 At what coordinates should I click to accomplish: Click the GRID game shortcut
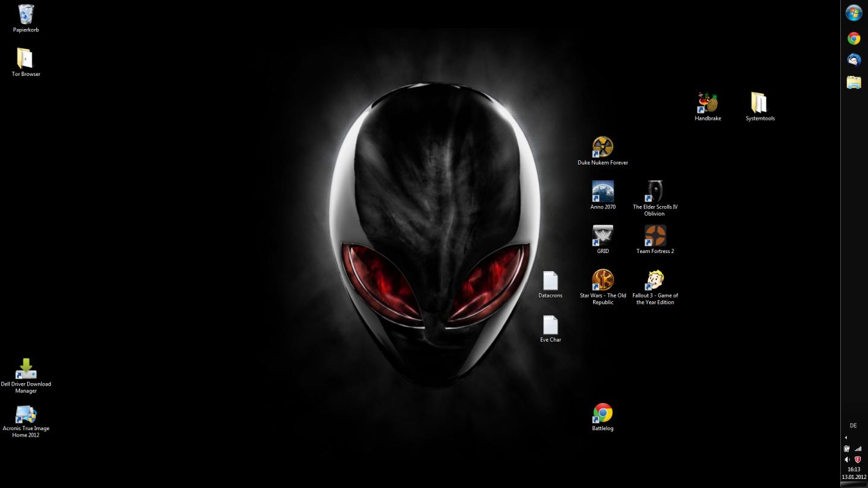(x=603, y=236)
